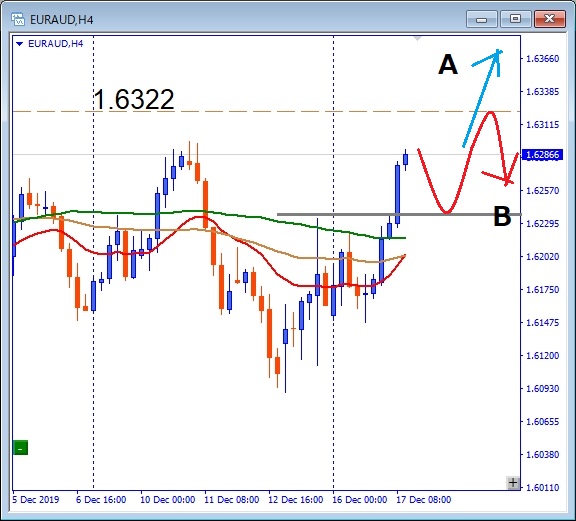Viewport: 576px width, 521px height.
Task: Click the 16 Dec 00:00 time label
Action: pos(360,500)
